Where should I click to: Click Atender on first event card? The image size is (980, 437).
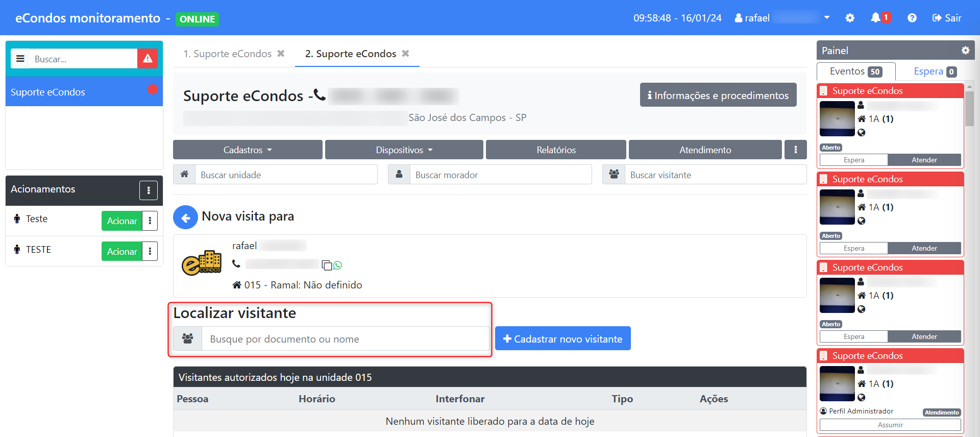(924, 160)
